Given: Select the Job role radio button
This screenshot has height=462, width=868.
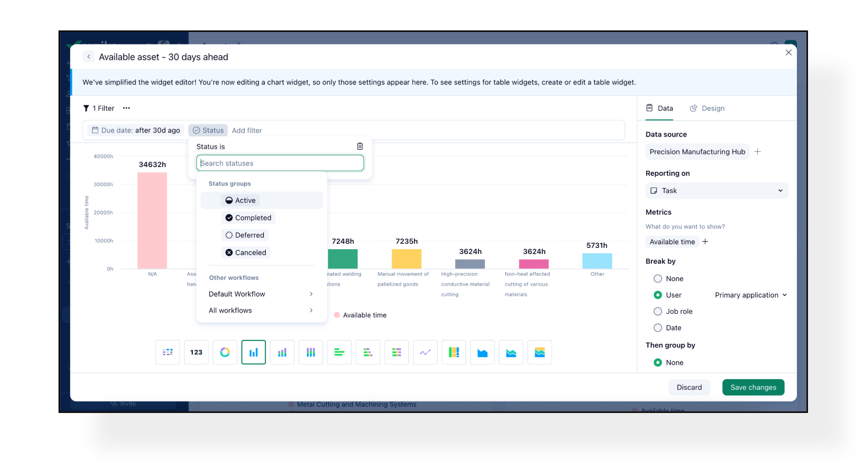Looking at the screenshot, I should point(658,311).
